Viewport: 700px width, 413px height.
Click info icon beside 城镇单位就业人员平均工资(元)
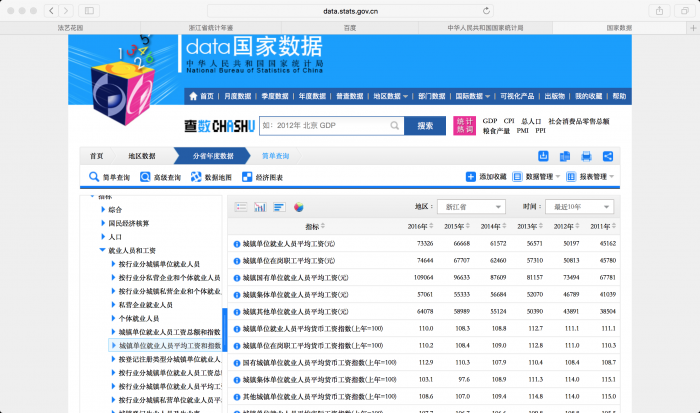(237, 243)
